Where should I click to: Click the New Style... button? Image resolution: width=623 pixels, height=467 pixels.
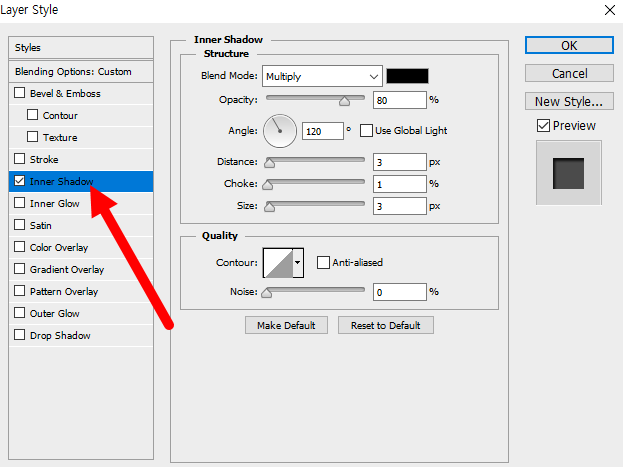click(569, 101)
